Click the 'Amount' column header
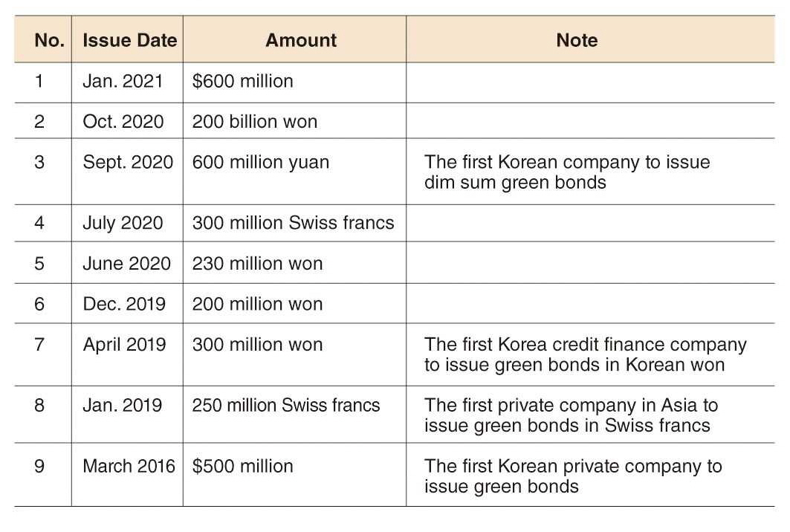This screenshot has height=532, width=790. (x=301, y=40)
